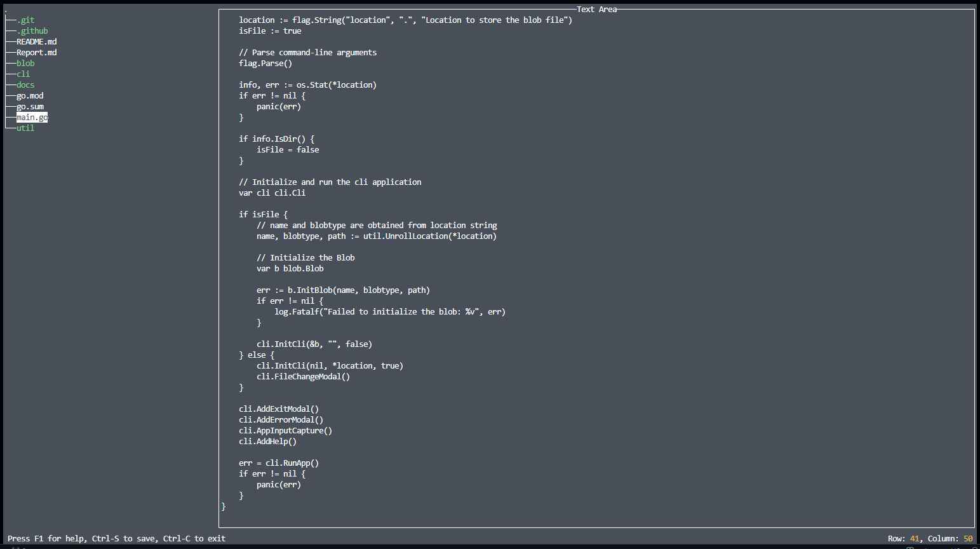This screenshot has width=980, height=549.
Task: Select README.md in file tree
Action: click(x=37, y=42)
